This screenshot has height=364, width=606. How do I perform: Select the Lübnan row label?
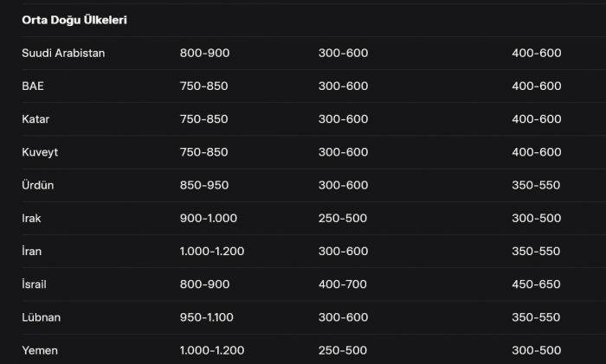pos(41,317)
